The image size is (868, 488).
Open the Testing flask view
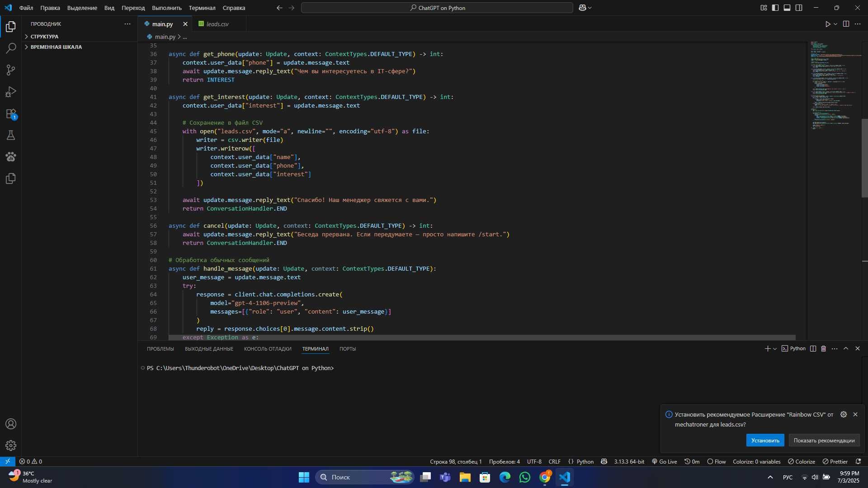(x=11, y=135)
